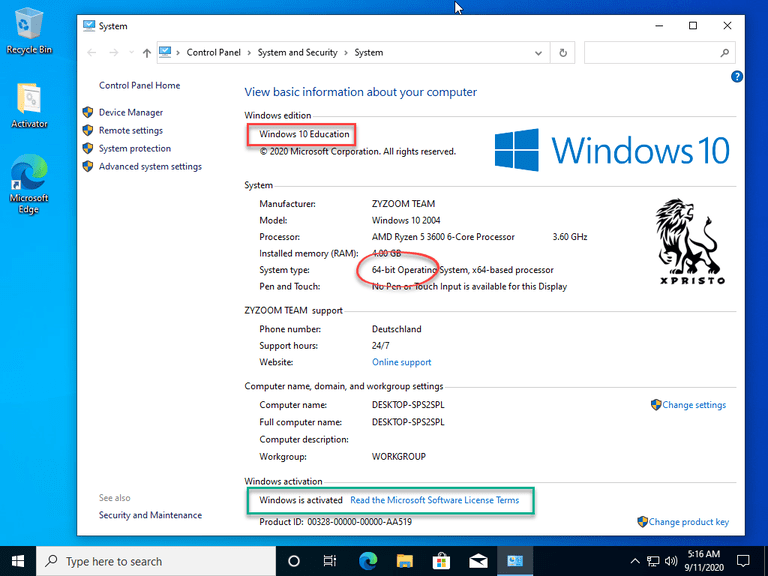
Task: Open the Recycle Bin desktop icon
Action: point(28,31)
